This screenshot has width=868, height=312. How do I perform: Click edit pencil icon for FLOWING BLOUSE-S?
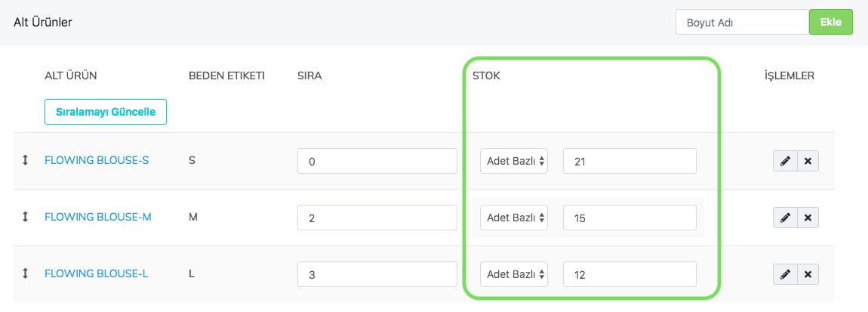click(785, 161)
